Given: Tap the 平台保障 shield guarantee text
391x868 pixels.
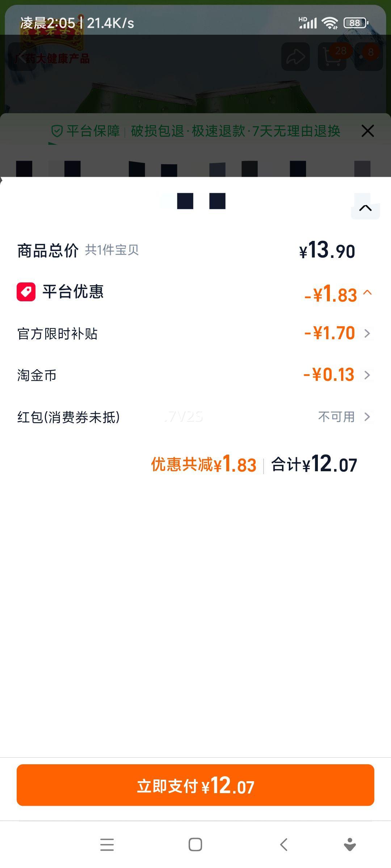Looking at the screenshot, I should pyautogui.click(x=86, y=131).
